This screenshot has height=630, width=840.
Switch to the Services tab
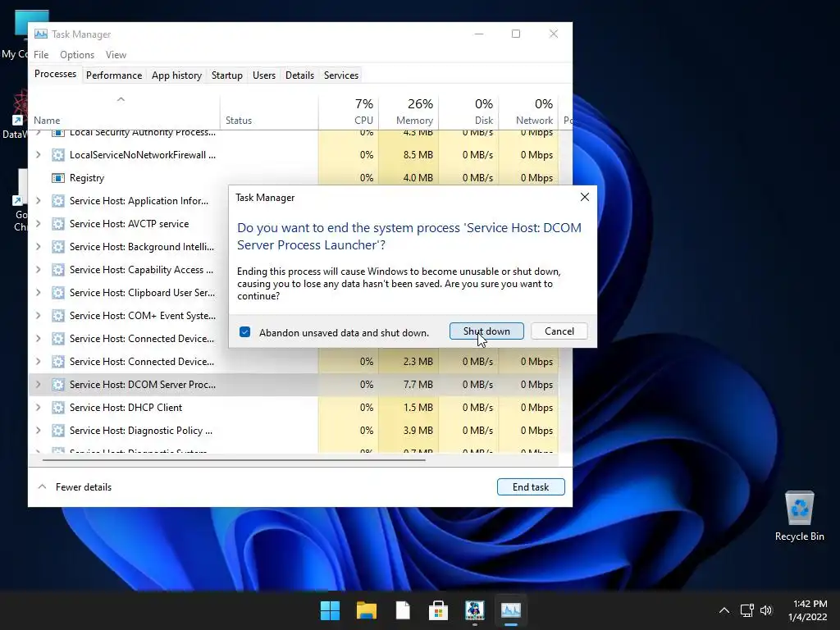click(340, 75)
